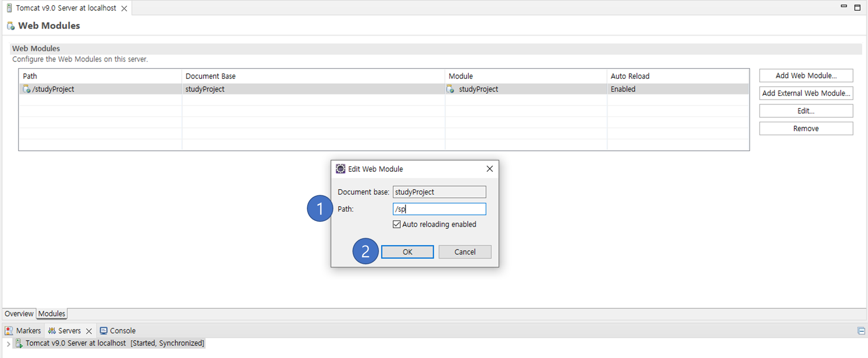The image size is (868, 358).
Task: Click the Markers view icon
Action: 9,331
